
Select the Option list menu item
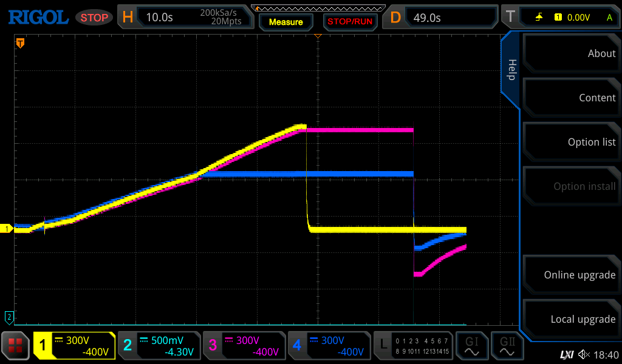tap(571, 142)
